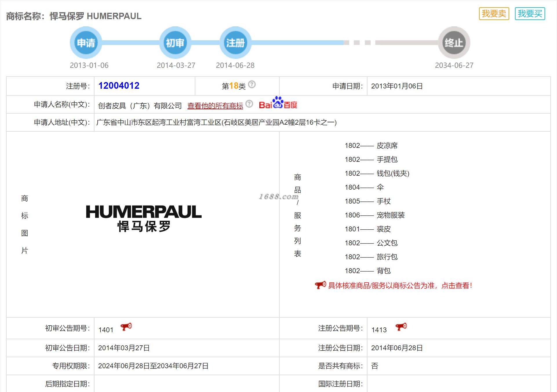
Task: Click the 1806—— 宠物服装 item
Action: (x=375, y=215)
